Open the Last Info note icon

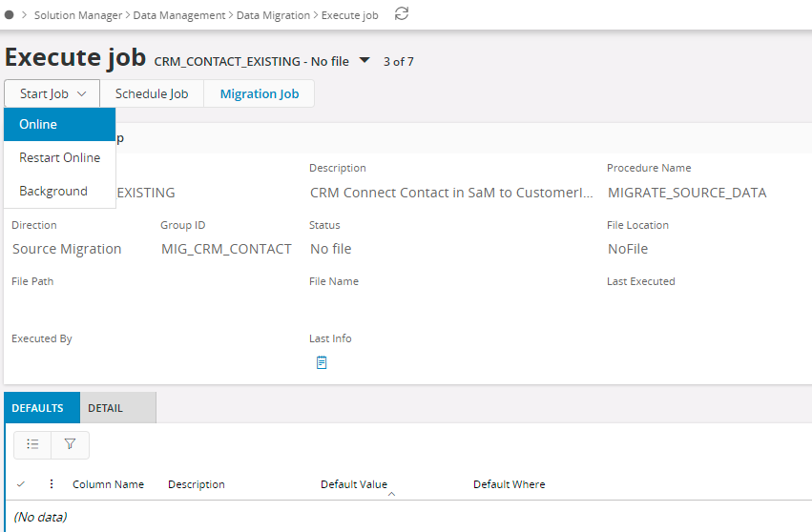(322, 362)
